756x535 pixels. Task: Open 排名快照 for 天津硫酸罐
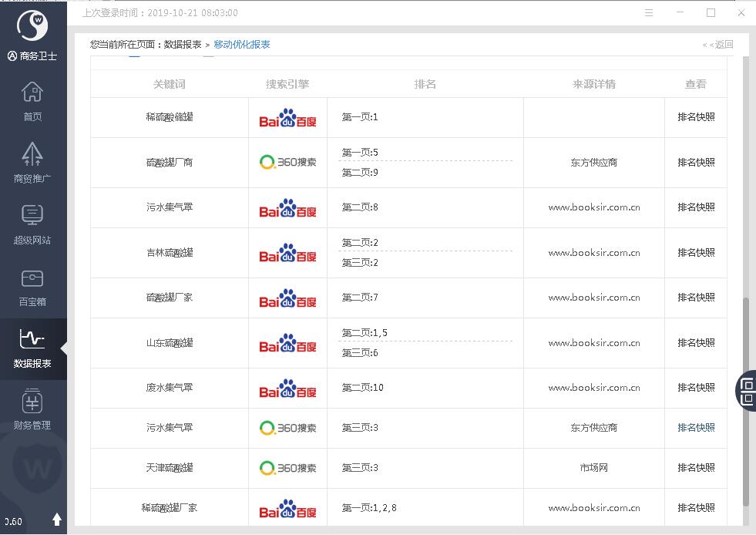coord(696,468)
